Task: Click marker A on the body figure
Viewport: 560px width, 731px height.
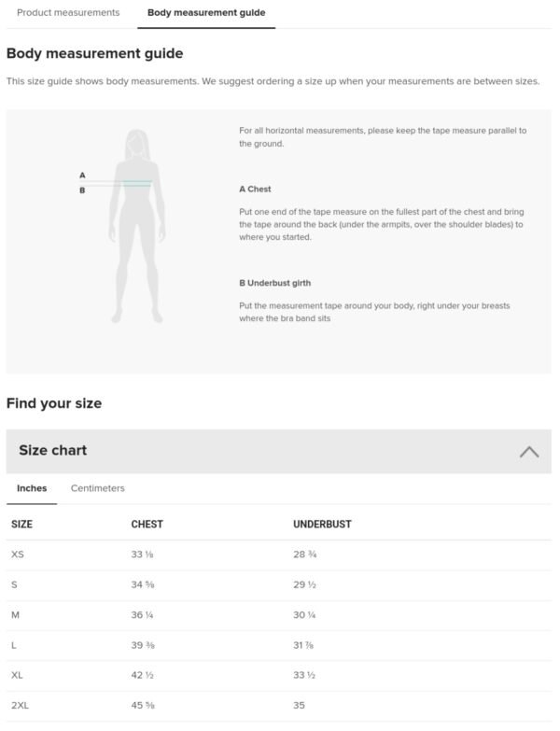Action: click(82, 176)
